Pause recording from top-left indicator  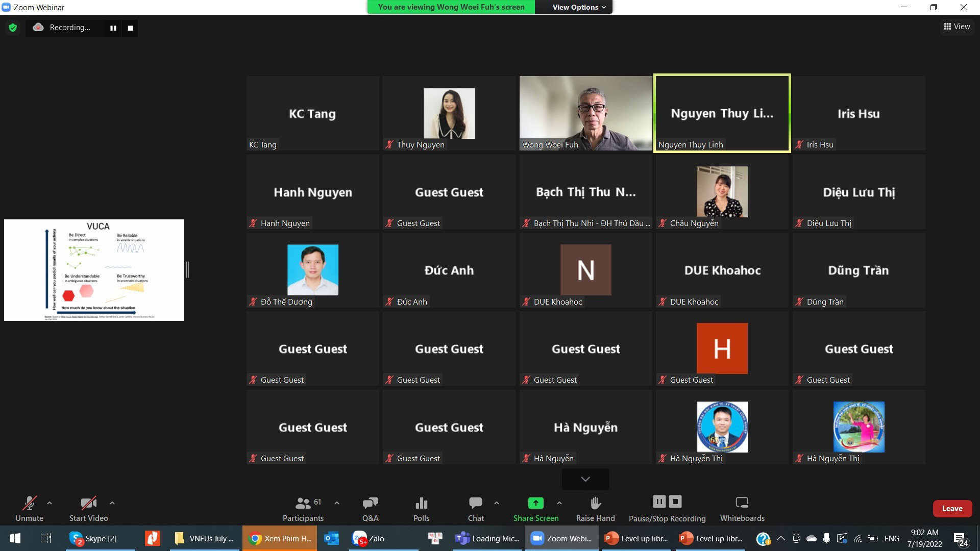tap(113, 28)
